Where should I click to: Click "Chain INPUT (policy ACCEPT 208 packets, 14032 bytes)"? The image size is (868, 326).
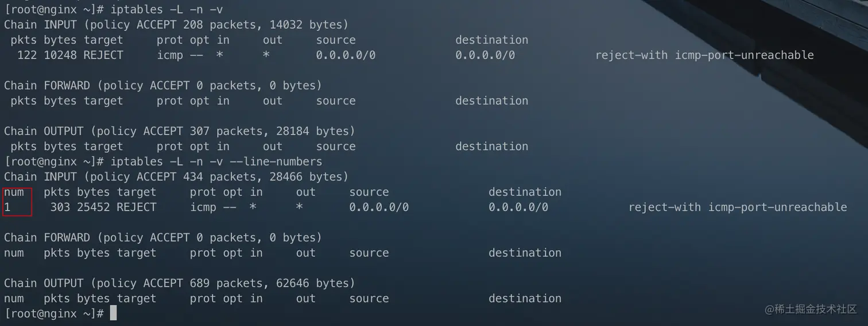(x=176, y=25)
